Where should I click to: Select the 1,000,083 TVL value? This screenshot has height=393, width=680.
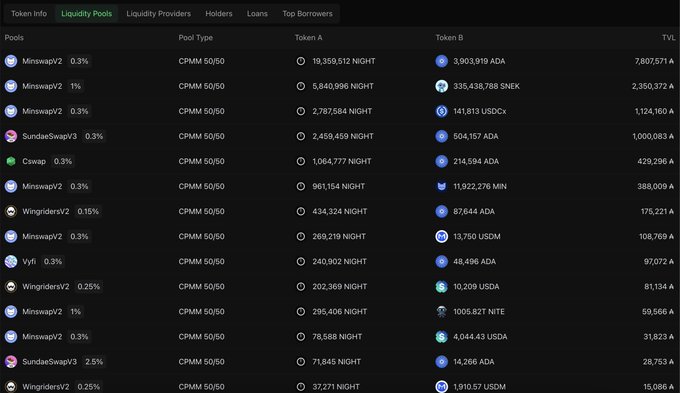653,136
